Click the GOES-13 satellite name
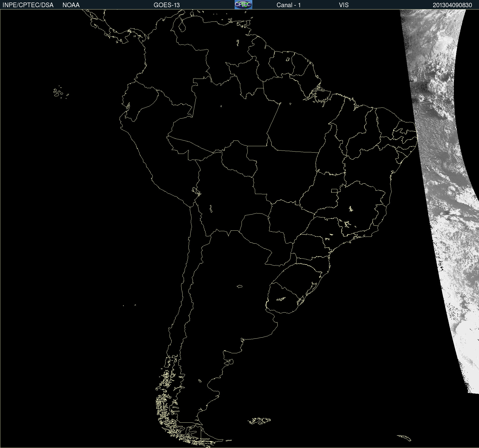 166,5
